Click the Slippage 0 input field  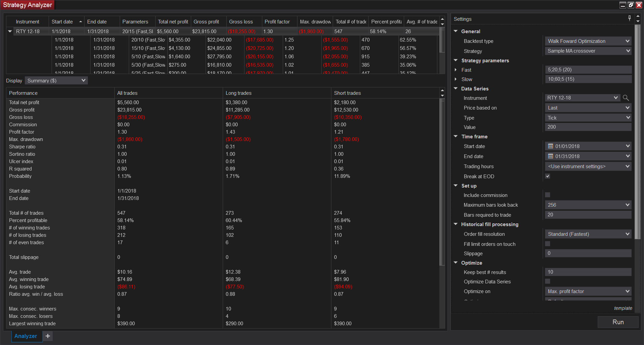click(588, 253)
